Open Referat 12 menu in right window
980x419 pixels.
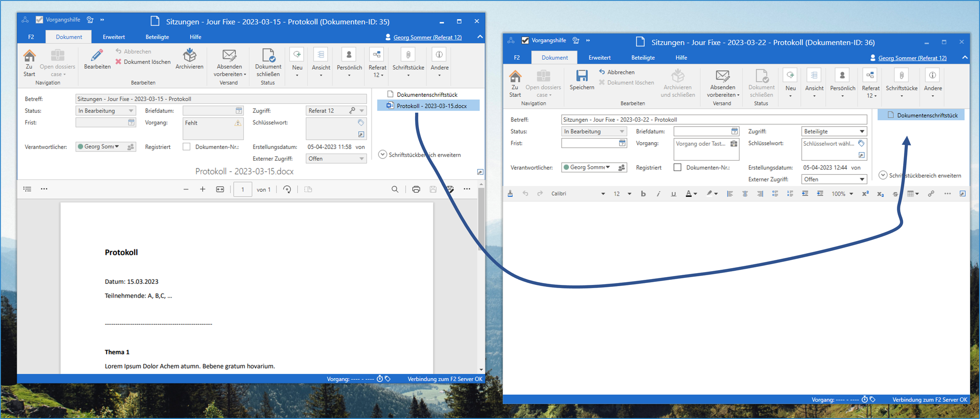(871, 83)
